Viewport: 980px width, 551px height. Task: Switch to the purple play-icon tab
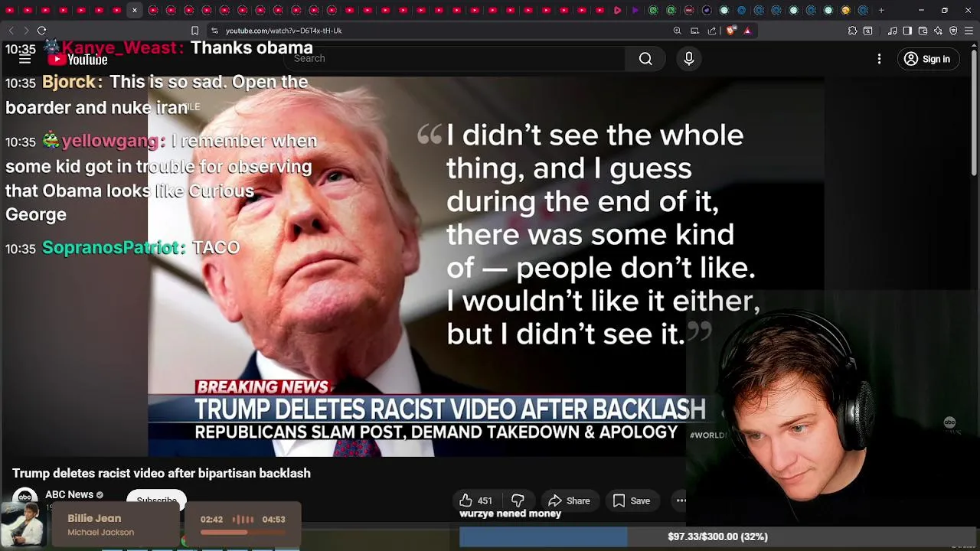tap(635, 11)
